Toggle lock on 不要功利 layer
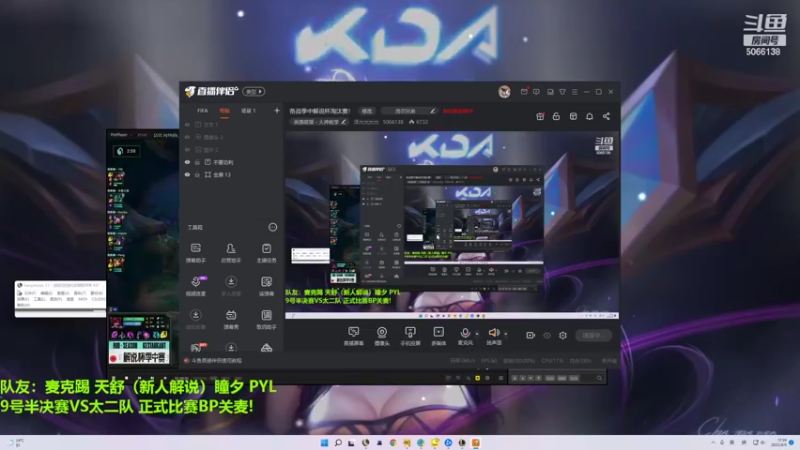This screenshot has width=800, height=450. point(197,162)
